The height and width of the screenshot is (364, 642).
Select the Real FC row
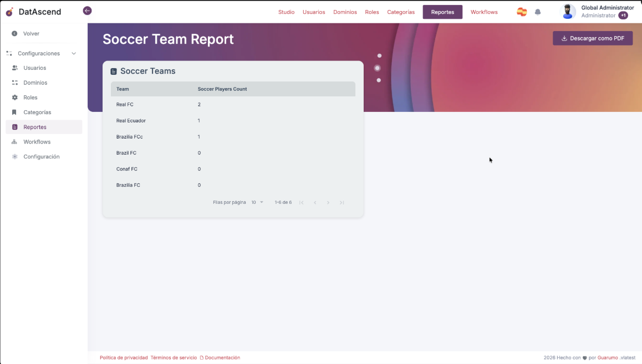click(233, 104)
